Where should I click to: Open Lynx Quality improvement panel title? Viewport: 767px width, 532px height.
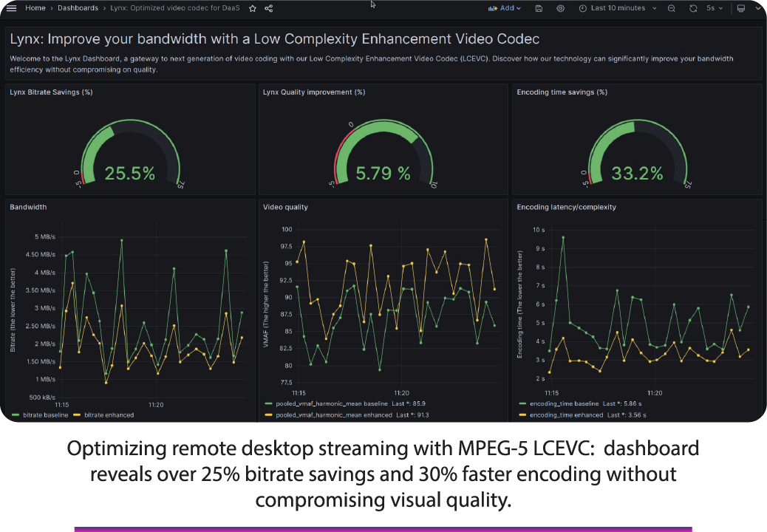[x=314, y=92]
